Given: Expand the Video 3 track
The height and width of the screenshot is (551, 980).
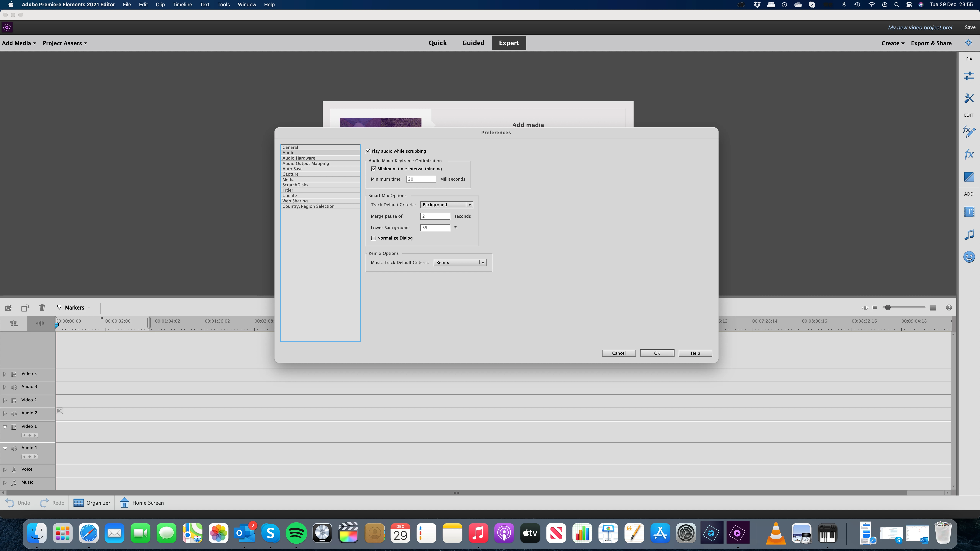Looking at the screenshot, I should (x=5, y=374).
